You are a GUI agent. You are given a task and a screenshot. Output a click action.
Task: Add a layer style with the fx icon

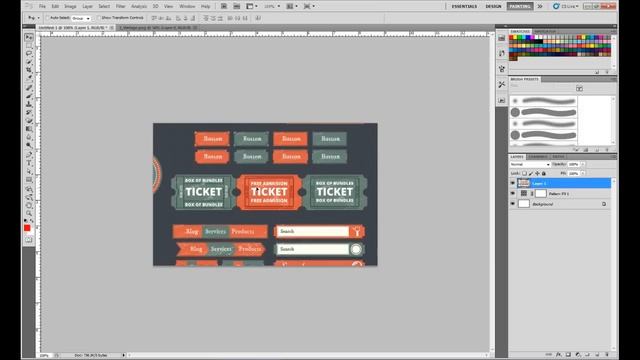tap(559, 355)
